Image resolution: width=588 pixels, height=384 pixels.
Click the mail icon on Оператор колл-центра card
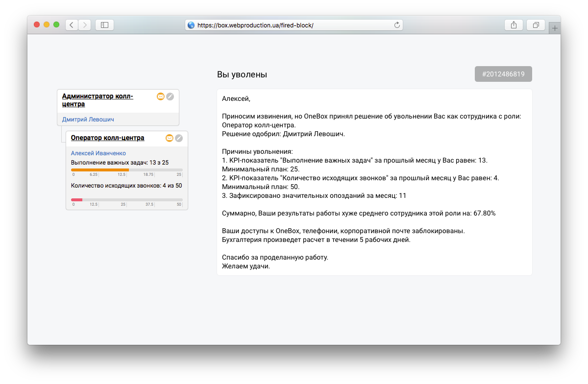[x=170, y=138]
